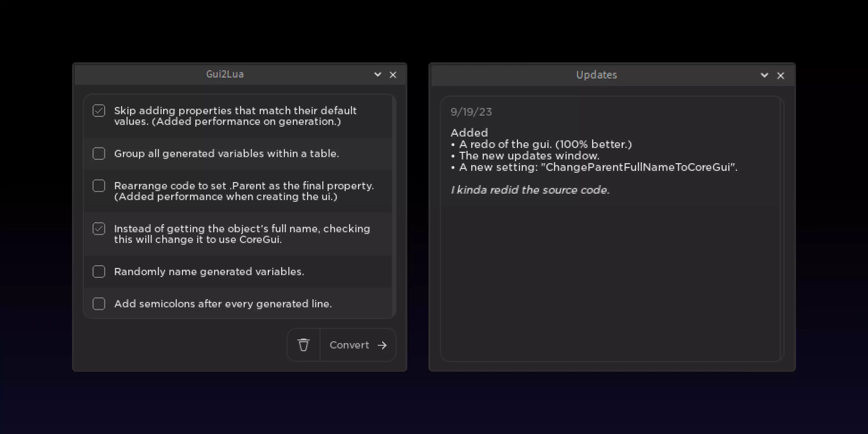Screen dimensions: 868x434
Task: Select the 9/19/23 date heading
Action: click(471, 112)
